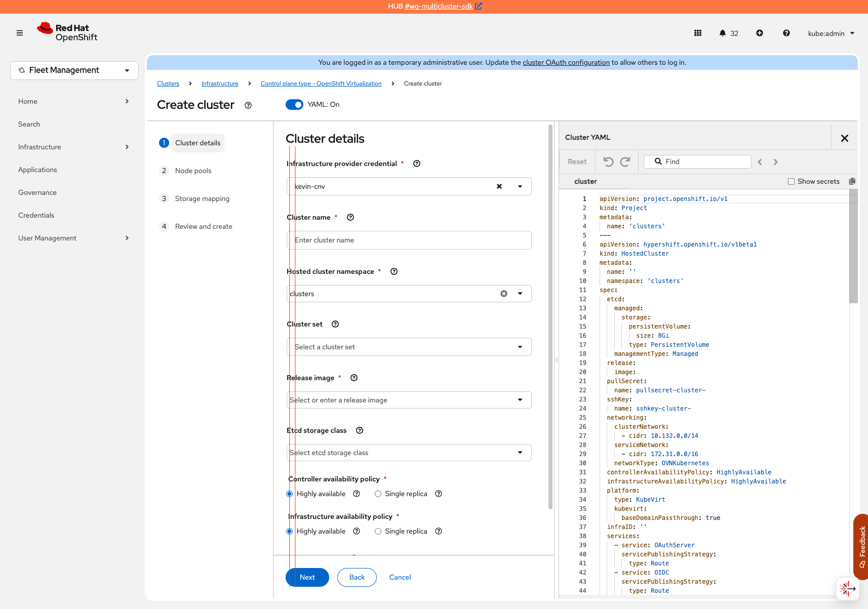
Task: Click the Next button
Action: [307, 577]
